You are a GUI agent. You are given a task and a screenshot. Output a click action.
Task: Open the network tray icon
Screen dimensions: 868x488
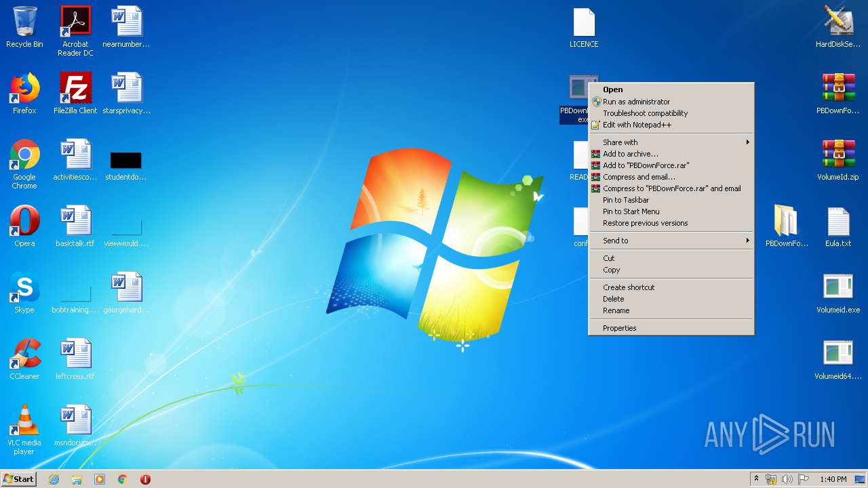[771, 479]
